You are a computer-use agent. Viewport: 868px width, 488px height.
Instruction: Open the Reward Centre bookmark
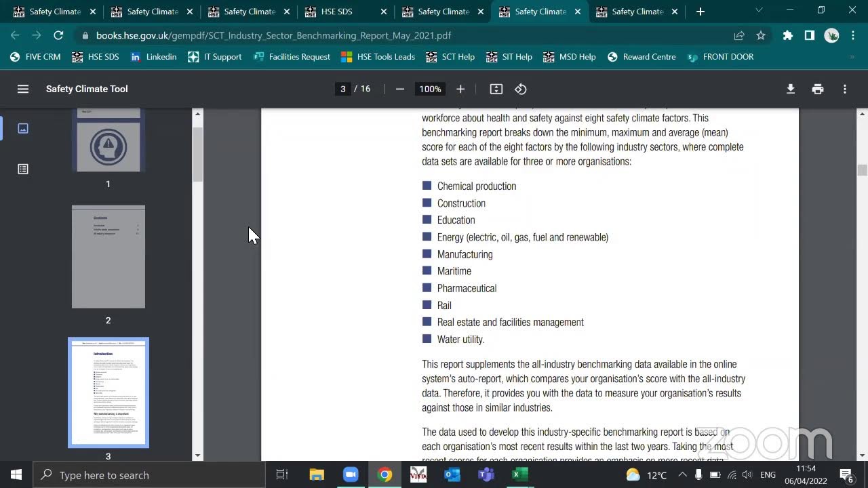[642, 57]
